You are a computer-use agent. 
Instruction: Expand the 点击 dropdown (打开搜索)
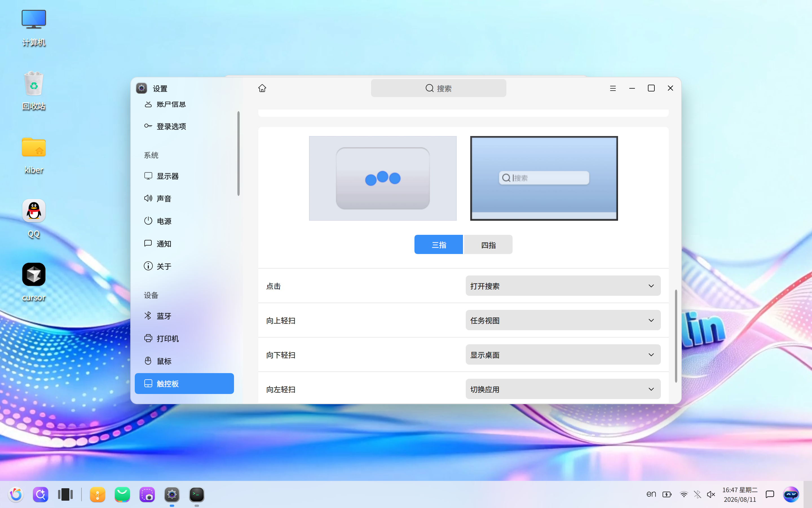tap(563, 286)
